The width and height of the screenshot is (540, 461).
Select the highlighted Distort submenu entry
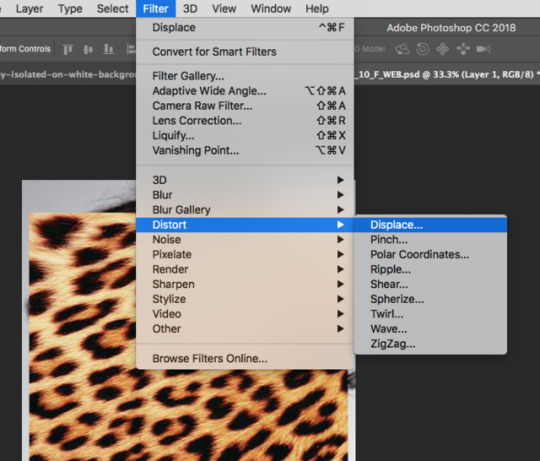point(245,225)
